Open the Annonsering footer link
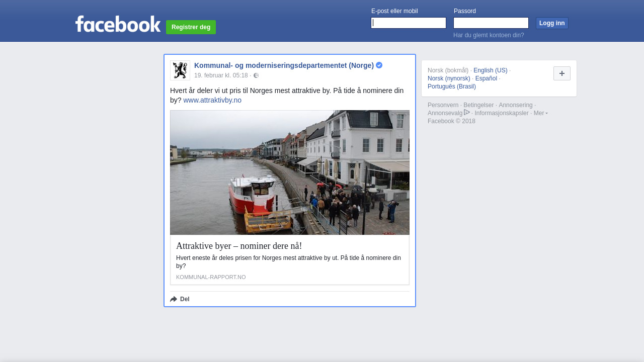The height and width of the screenshot is (362, 644). (516, 105)
